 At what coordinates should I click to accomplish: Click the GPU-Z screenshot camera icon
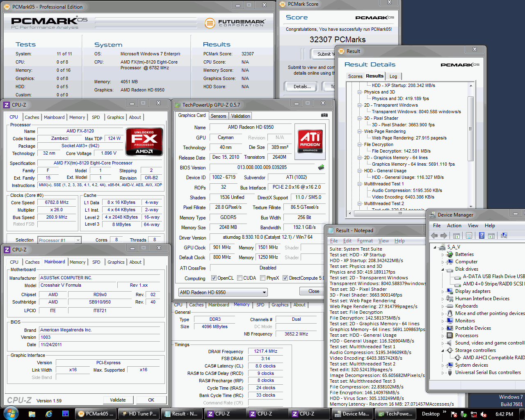(x=324, y=115)
